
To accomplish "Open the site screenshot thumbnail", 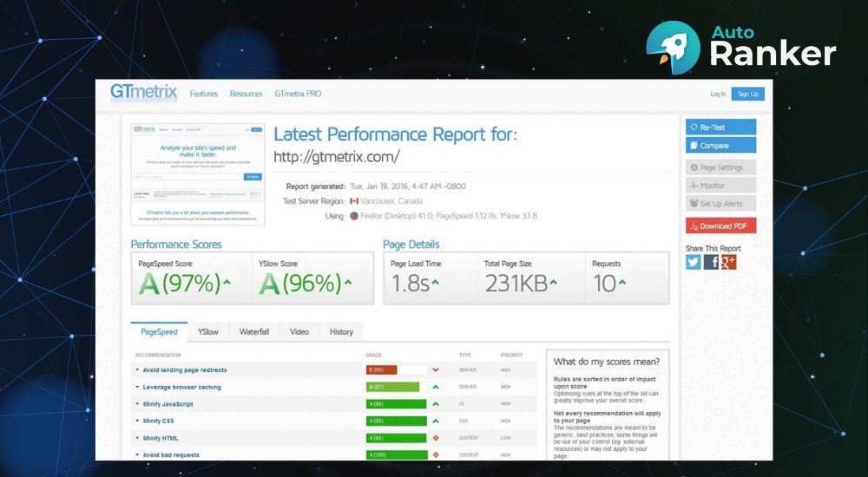I will tap(198, 174).
